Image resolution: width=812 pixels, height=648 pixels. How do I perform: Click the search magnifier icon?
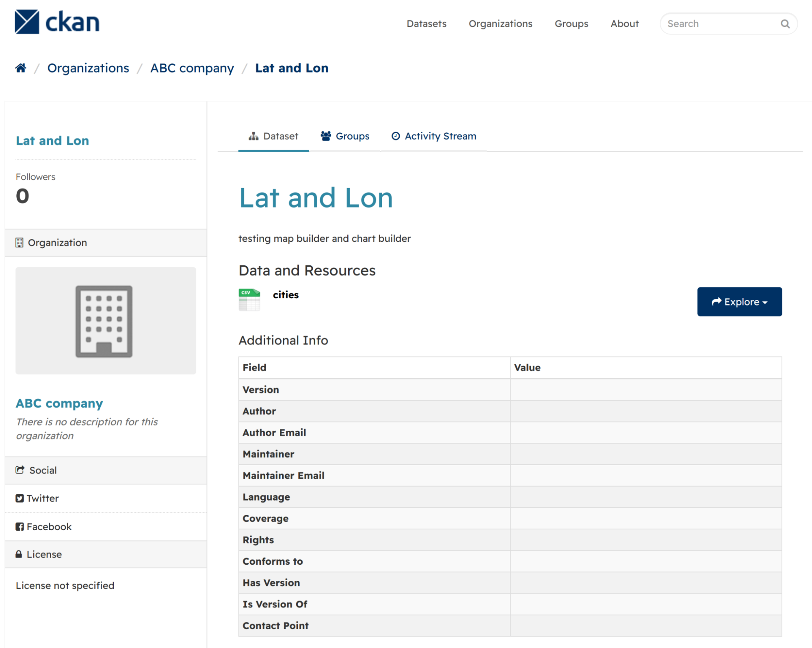(785, 24)
